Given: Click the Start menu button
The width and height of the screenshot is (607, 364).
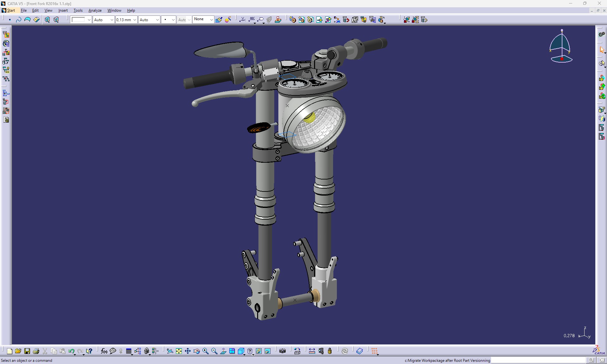Looking at the screenshot, I should [x=9, y=10].
